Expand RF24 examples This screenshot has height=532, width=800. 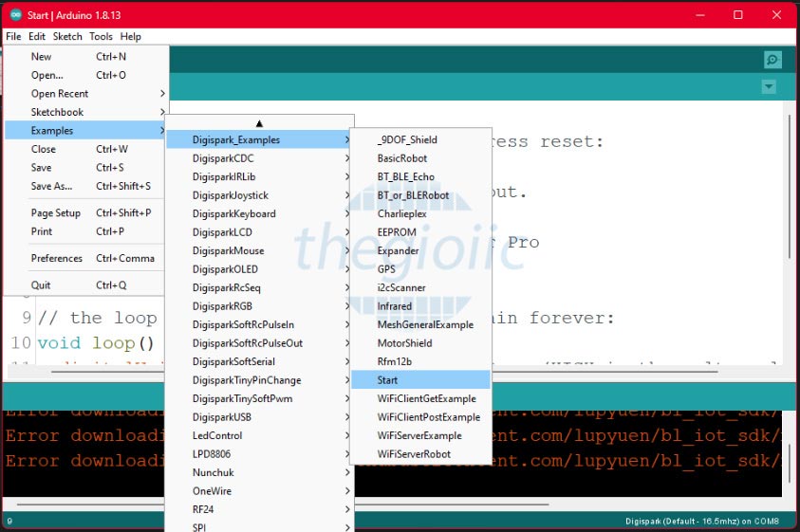pos(259,509)
